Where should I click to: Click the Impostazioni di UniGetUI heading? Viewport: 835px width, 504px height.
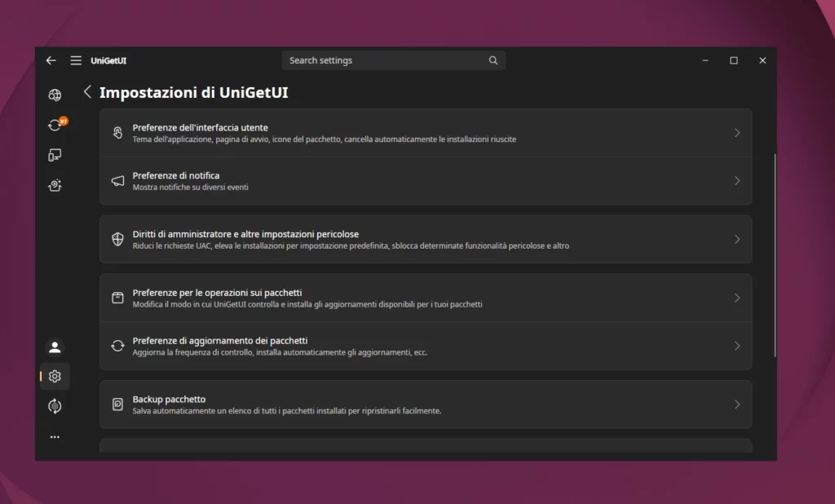pos(194,93)
